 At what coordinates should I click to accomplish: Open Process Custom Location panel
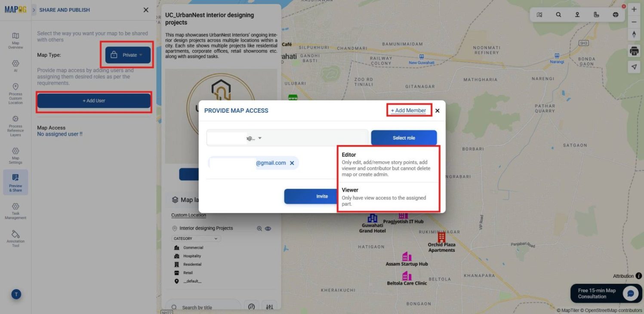pyautogui.click(x=15, y=94)
